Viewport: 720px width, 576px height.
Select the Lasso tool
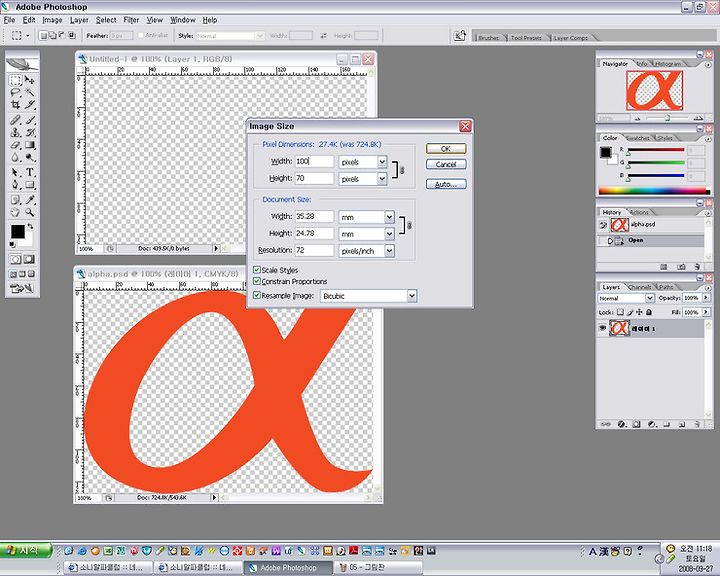(x=16, y=92)
